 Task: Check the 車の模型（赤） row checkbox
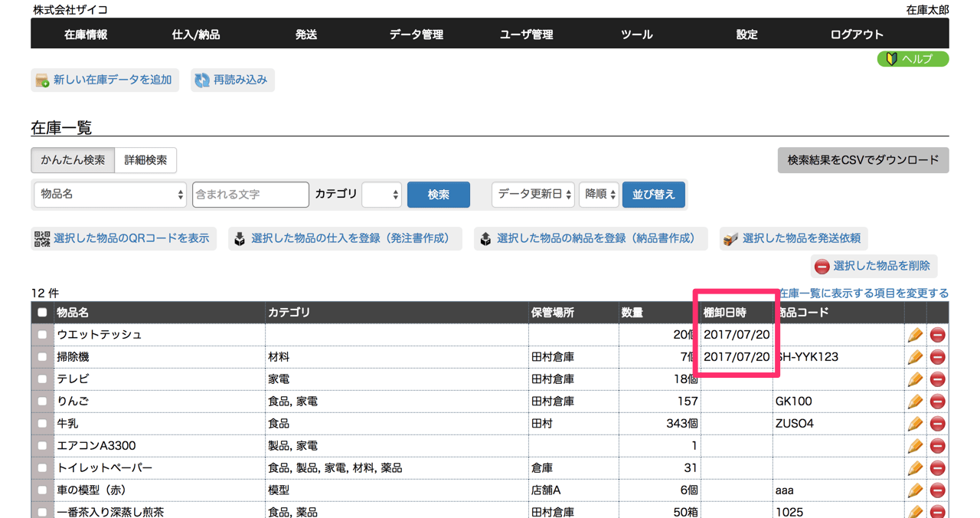tap(42, 490)
